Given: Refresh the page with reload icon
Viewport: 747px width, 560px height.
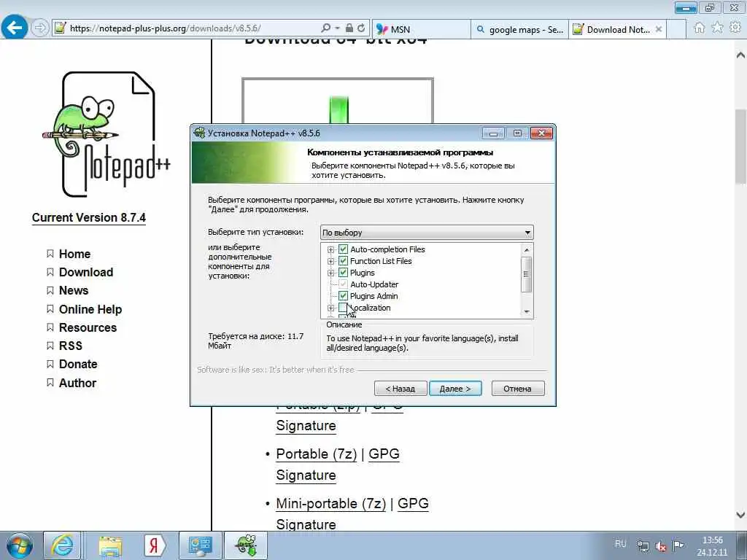Looking at the screenshot, I should (362, 28).
